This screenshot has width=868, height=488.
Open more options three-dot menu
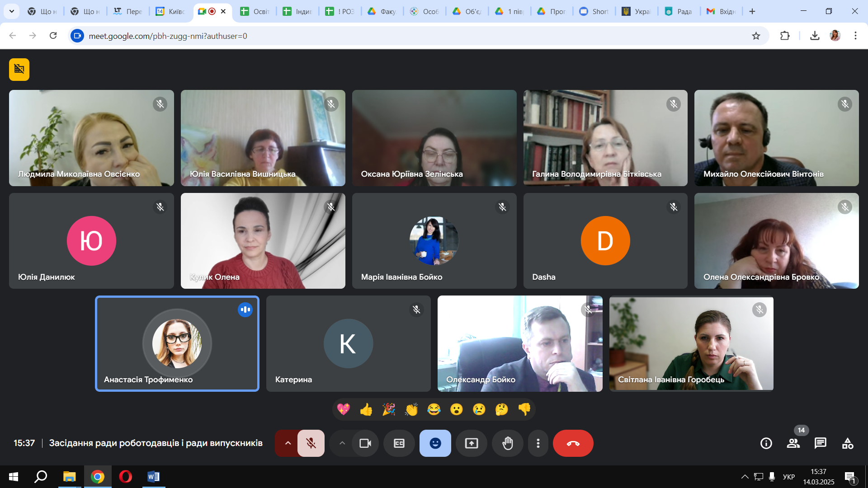point(538,443)
